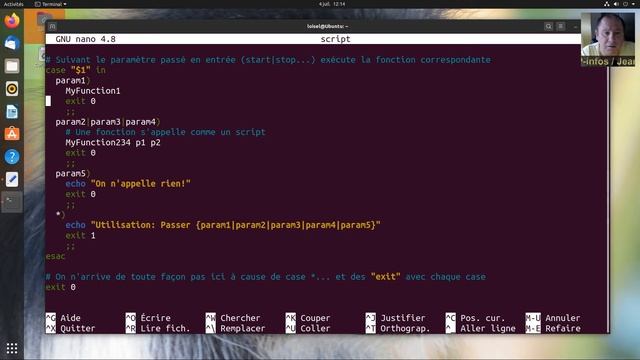Click the new tab button in terminal

point(52,27)
